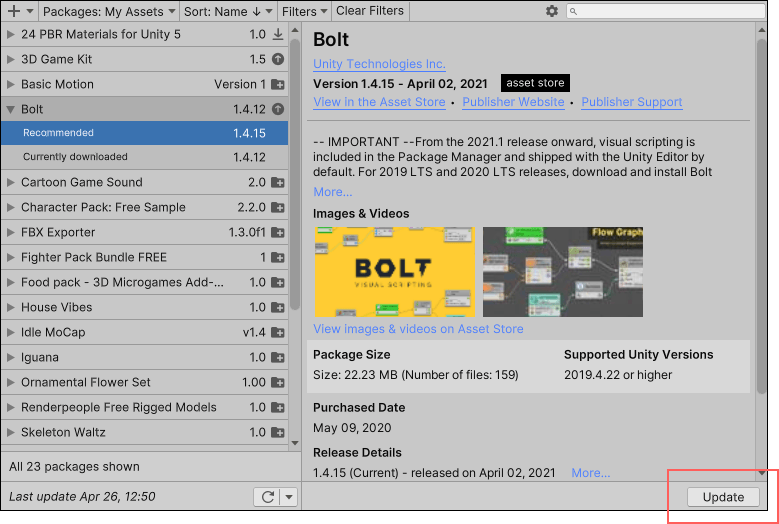Click the details panel vertical scrollbar

[x=761, y=216]
